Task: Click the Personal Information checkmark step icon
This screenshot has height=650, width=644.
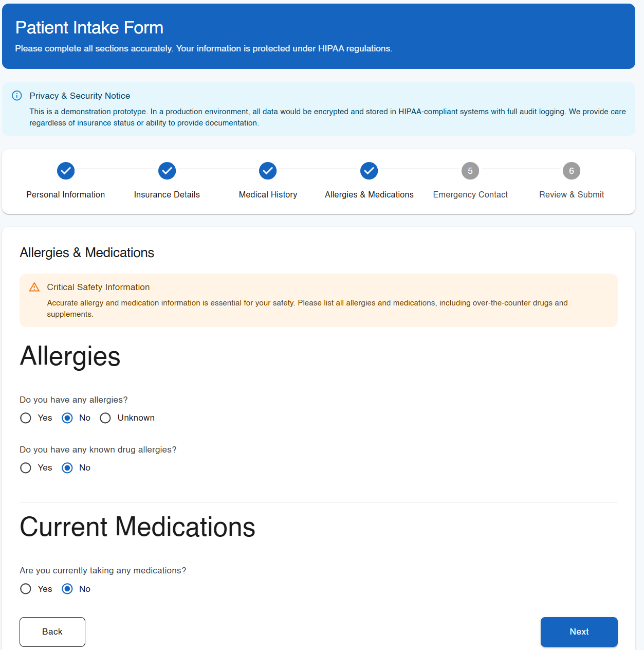Action: pyautogui.click(x=66, y=171)
